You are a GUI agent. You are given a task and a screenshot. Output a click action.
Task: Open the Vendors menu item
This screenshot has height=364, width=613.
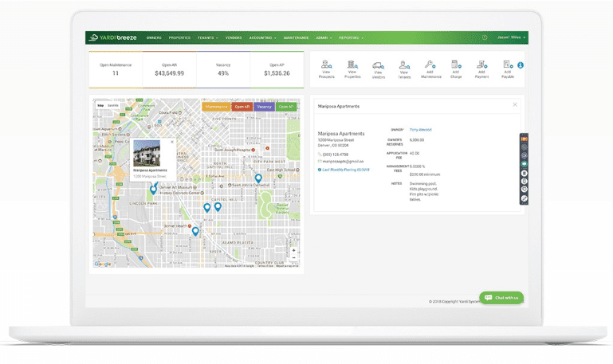234,38
